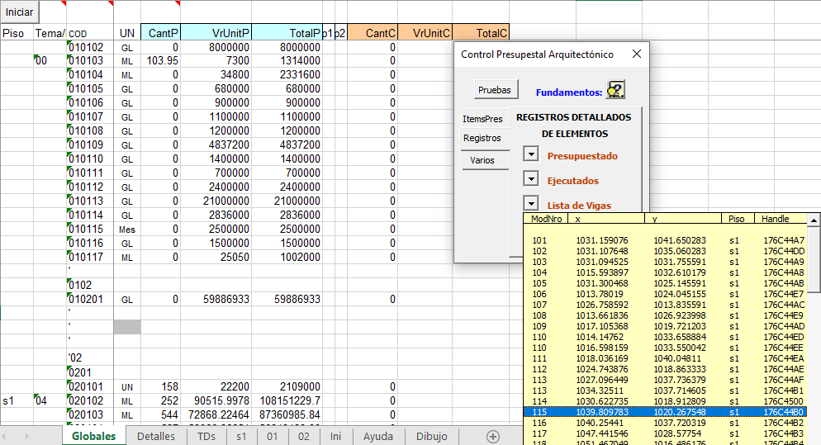
Task: Select code cell 020102
Action: [90, 400]
